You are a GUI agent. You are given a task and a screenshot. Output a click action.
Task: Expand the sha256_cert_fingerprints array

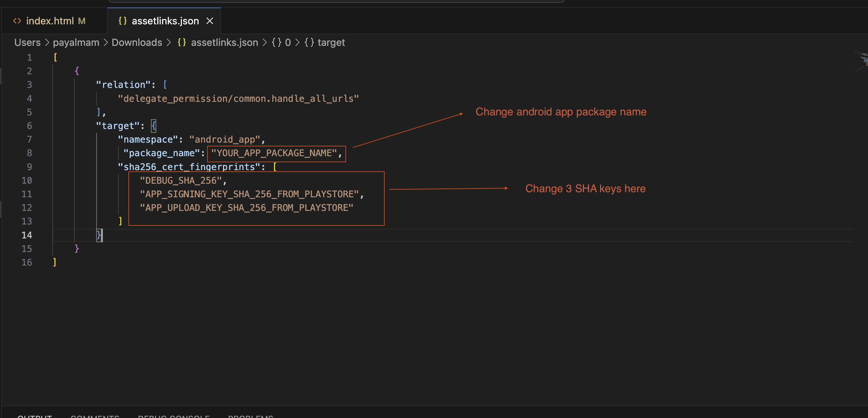coord(277,167)
